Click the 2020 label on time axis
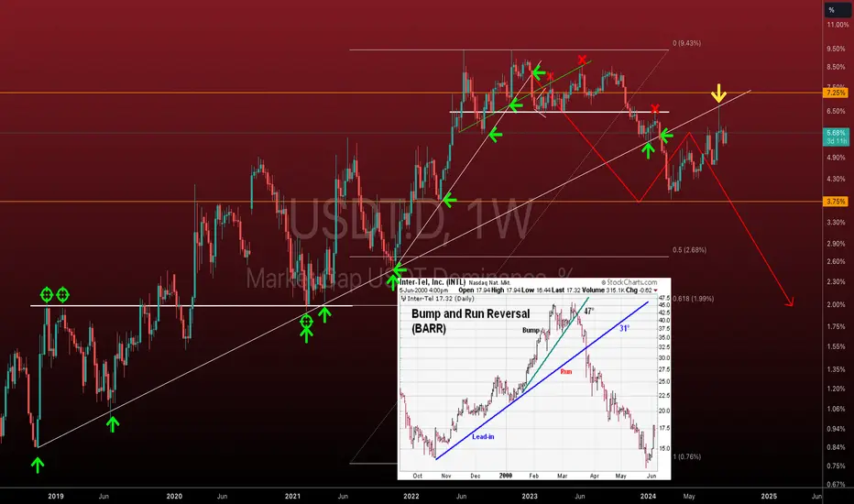The image size is (854, 504). [x=174, y=497]
